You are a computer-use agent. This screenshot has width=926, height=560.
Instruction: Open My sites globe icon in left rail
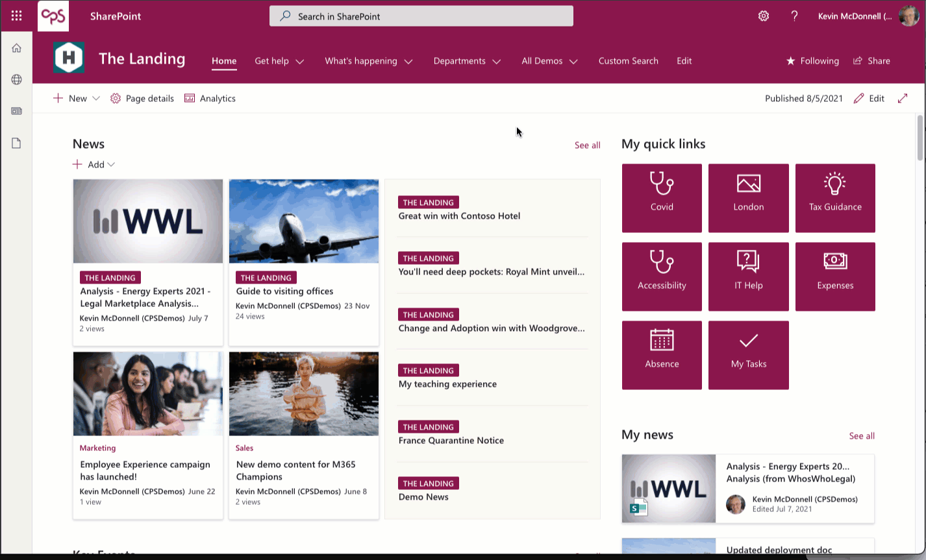[16, 79]
